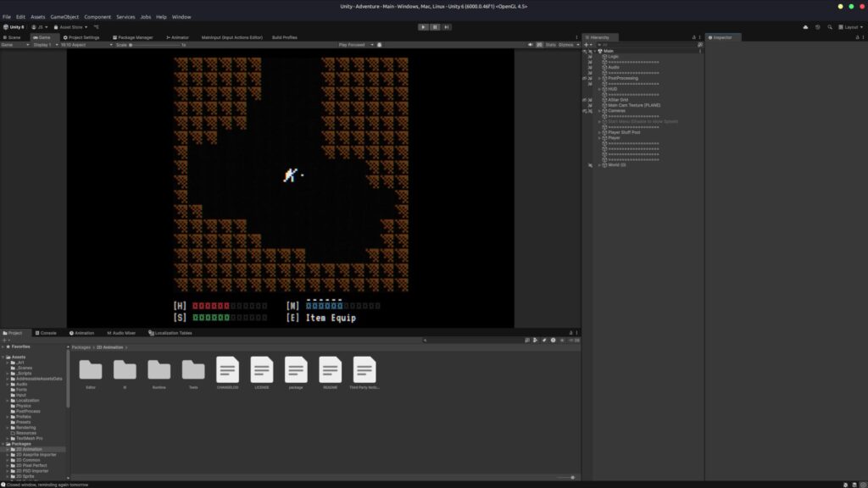Open the Unity Cloud services icon
The image size is (868, 488).
click(805, 27)
